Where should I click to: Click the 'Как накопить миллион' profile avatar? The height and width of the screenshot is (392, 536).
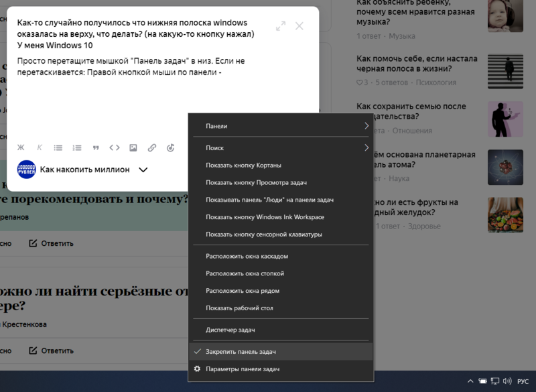[26, 170]
